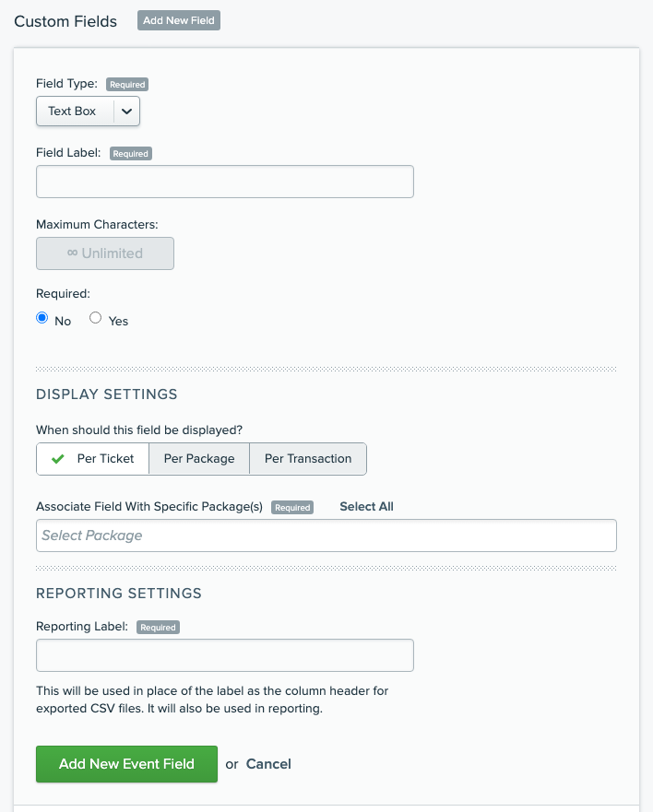
Task: Click the Add New Field button
Action: pyautogui.click(x=179, y=20)
